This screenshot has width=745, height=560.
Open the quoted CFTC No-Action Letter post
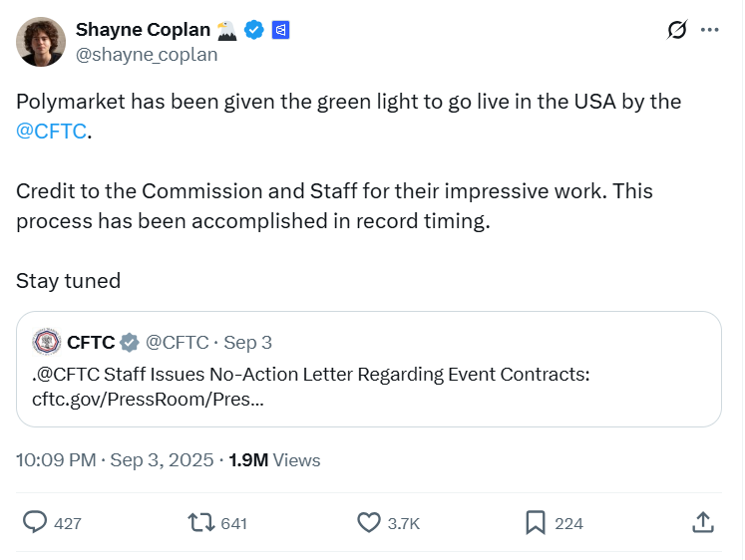(369, 386)
